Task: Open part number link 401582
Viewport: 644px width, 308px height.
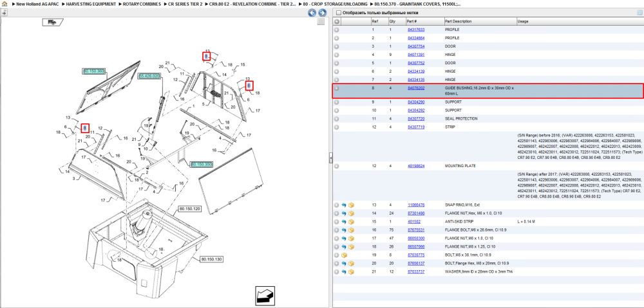Action: click(414, 221)
